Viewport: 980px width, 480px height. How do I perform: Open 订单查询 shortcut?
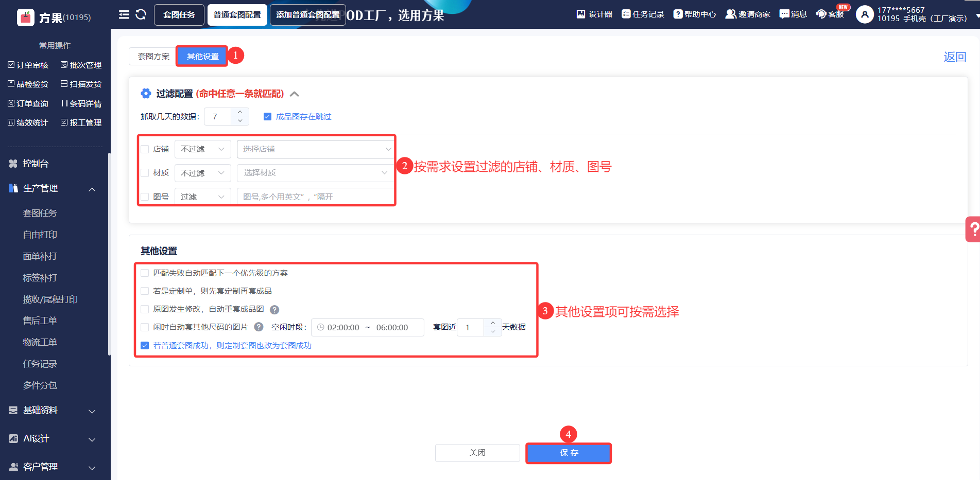(28, 103)
